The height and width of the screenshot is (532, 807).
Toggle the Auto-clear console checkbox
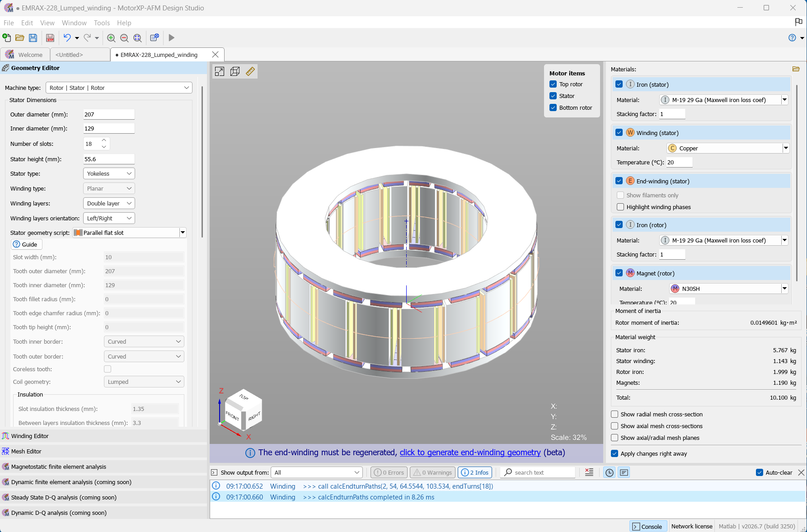(x=760, y=472)
